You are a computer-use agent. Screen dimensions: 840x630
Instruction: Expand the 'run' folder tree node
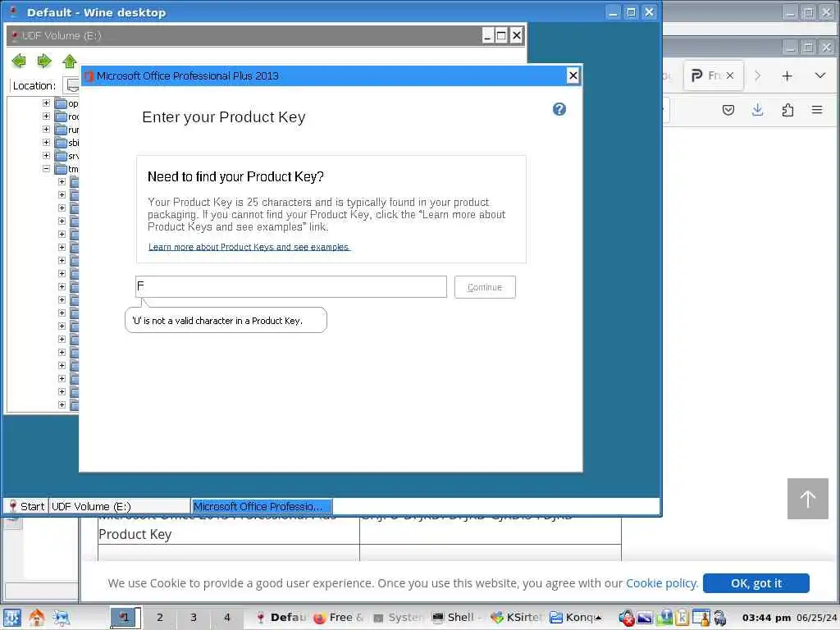46,129
